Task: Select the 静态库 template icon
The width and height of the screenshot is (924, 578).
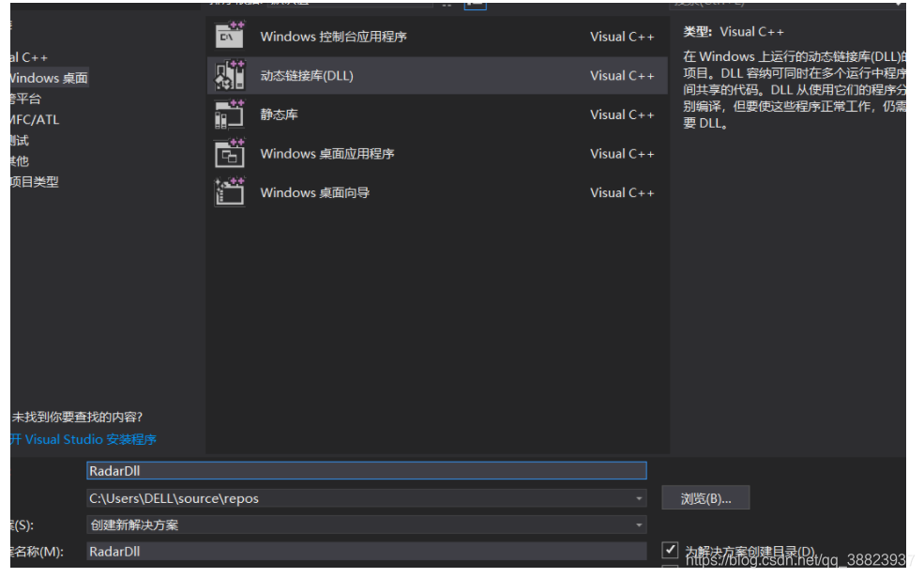Action: point(229,114)
